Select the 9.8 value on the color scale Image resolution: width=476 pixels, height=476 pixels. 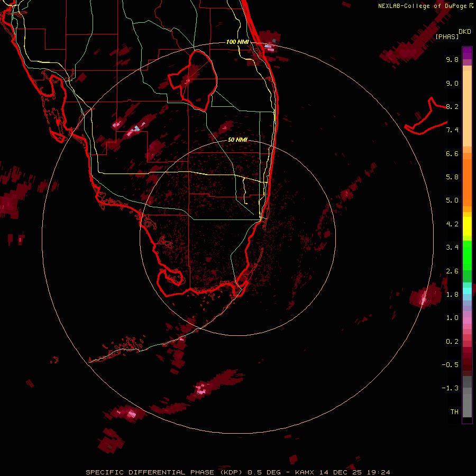point(452,59)
